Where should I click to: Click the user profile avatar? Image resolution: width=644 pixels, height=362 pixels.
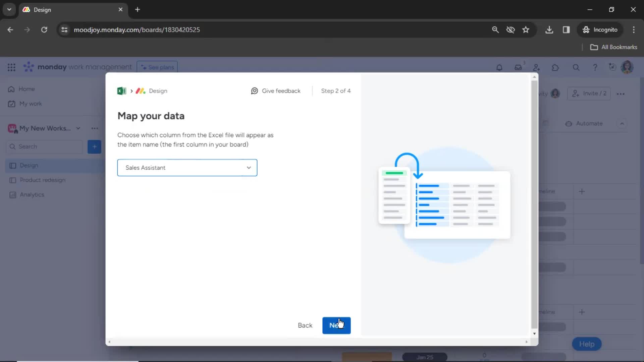pyautogui.click(x=627, y=67)
